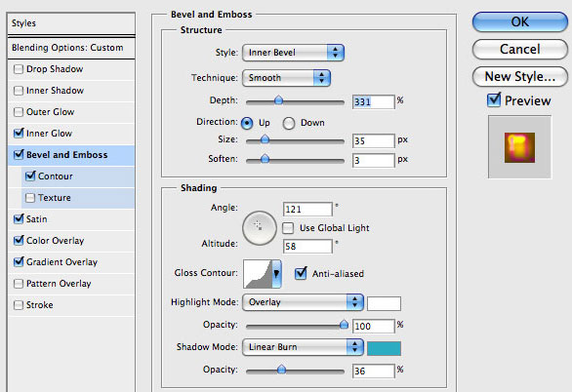The width and height of the screenshot is (572, 392).
Task: Open the Technique dropdown showing Smooth
Action: point(286,78)
